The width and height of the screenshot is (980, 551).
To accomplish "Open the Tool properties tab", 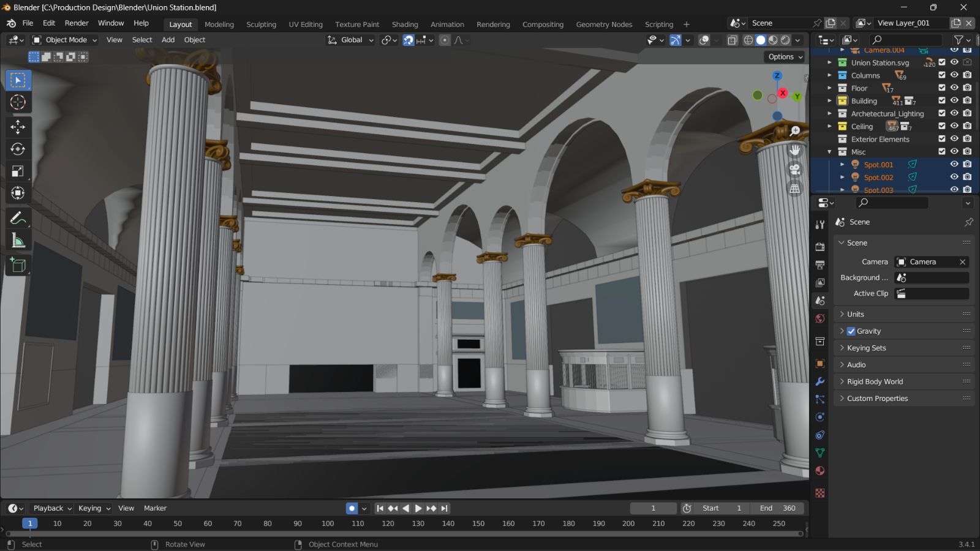I will pyautogui.click(x=820, y=225).
